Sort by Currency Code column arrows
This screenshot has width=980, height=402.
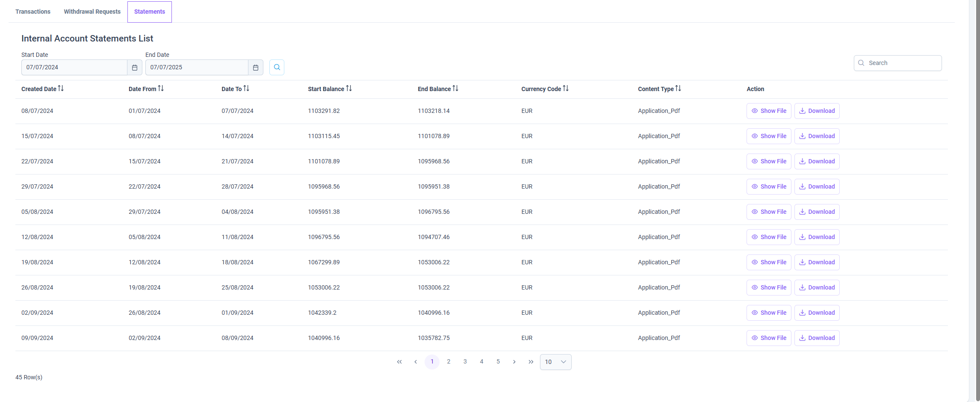click(566, 89)
